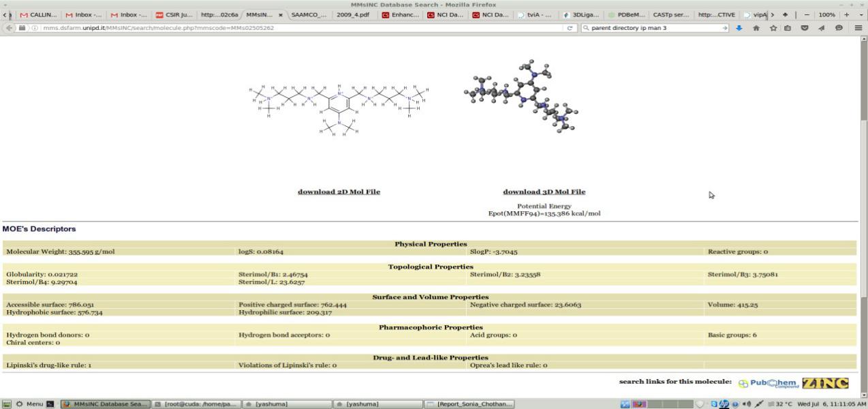Click zoom out minus button
The height and width of the screenshot is (409, 868).
tap(808, 14)
